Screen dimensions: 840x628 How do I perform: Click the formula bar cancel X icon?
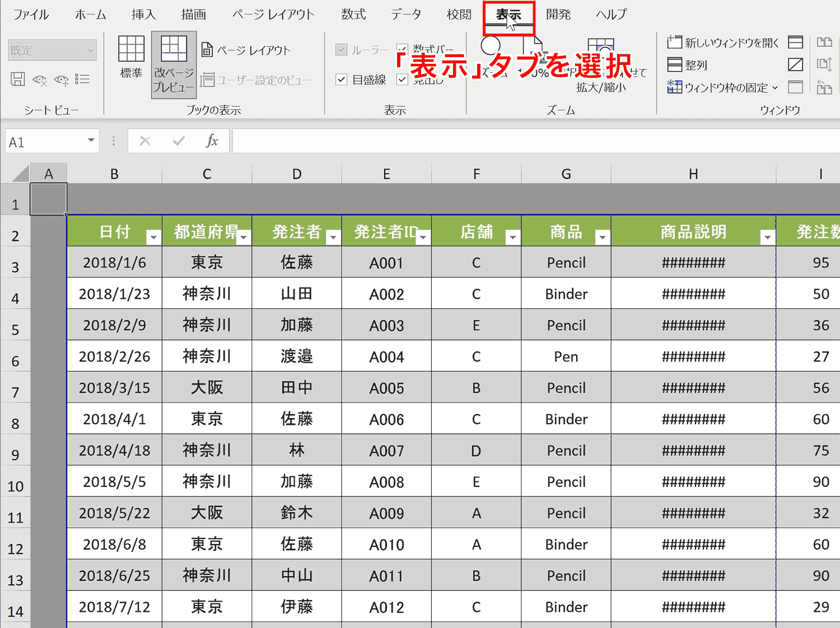coord(145,141)
